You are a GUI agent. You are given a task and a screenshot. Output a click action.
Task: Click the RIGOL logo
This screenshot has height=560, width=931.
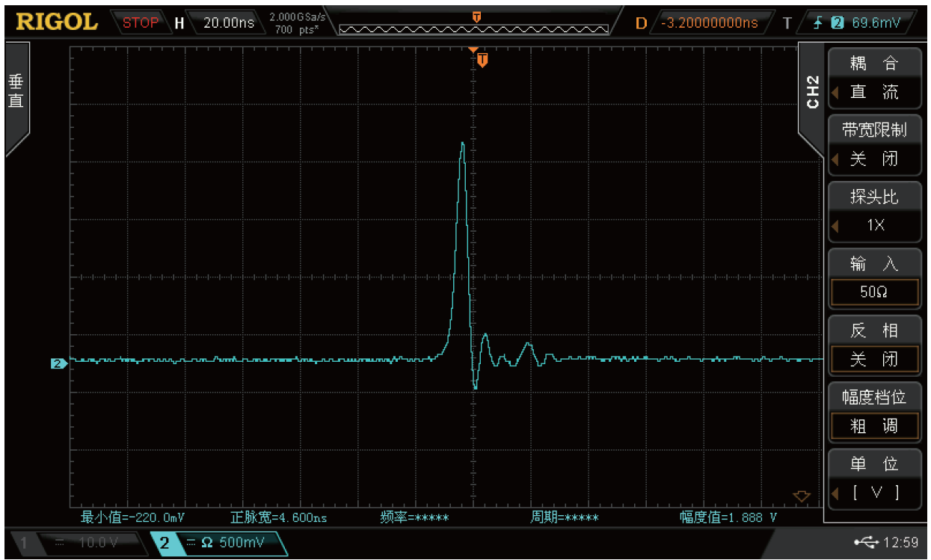pos(57,22)
